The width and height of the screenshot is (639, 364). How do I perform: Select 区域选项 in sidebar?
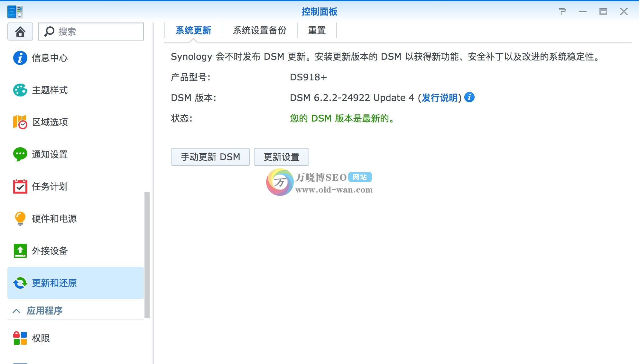click(x=76, y=122)
